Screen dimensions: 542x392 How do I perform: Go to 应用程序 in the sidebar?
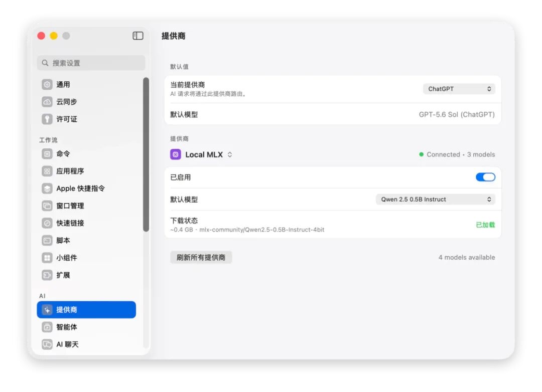86,171
